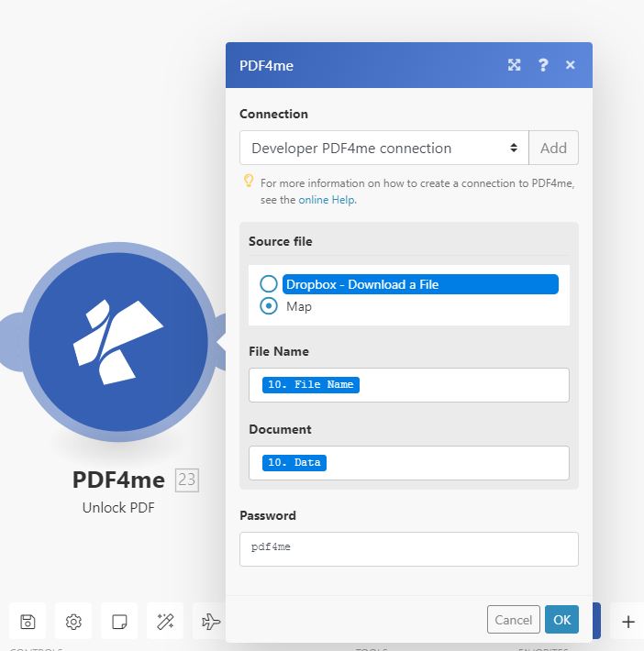Click the PDF4me module name label
This screenshot has height=651, width=644.
point(118,480)
